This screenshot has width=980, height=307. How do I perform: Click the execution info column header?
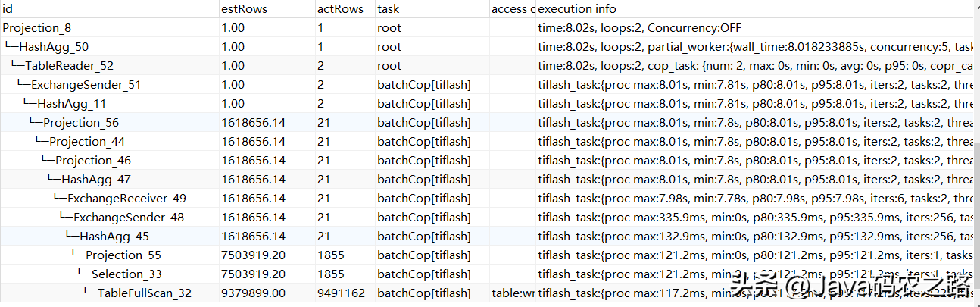[576, 9]
